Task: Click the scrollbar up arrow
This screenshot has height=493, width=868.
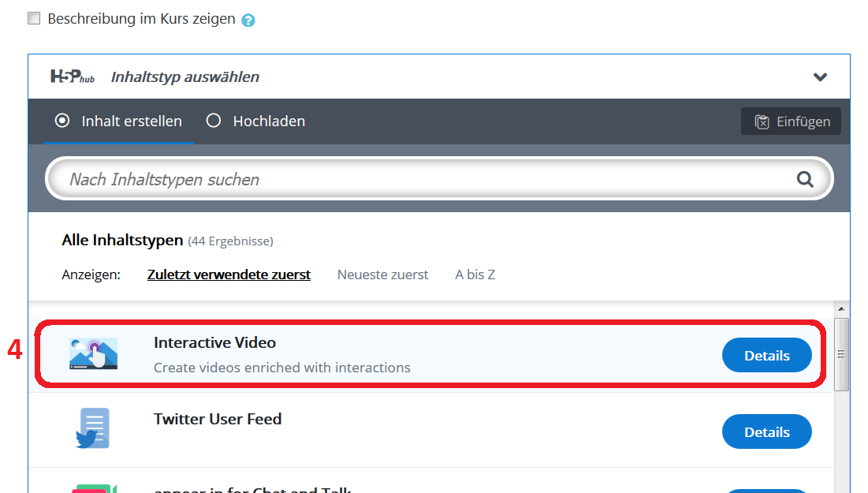Action: point(841,308)
